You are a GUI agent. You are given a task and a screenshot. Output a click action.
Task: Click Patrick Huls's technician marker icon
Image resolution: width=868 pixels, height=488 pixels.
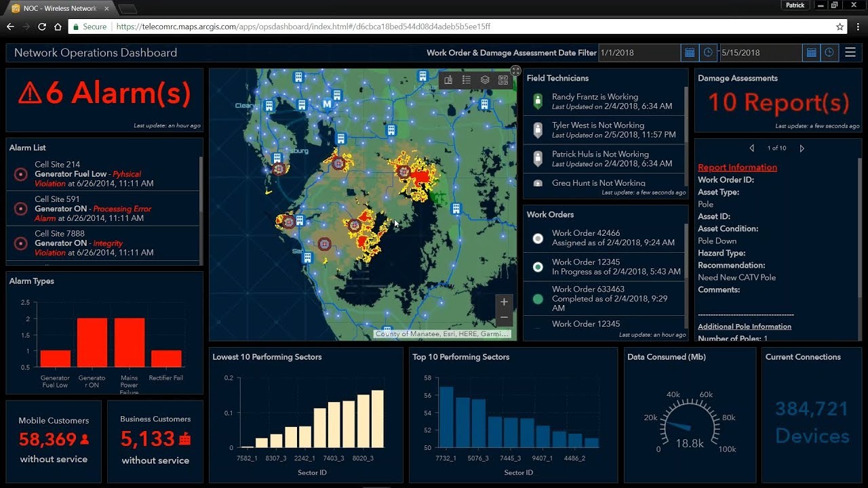coord(538,159)
